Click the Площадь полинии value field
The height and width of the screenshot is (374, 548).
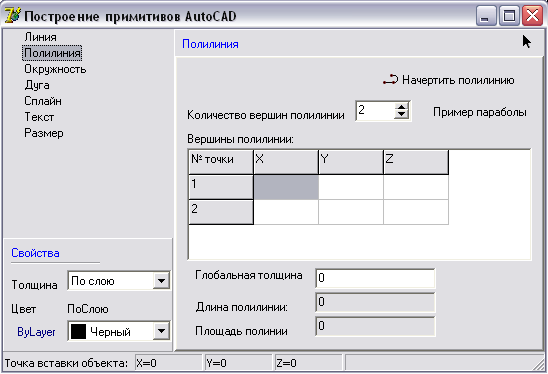click(x=375, y=326)
